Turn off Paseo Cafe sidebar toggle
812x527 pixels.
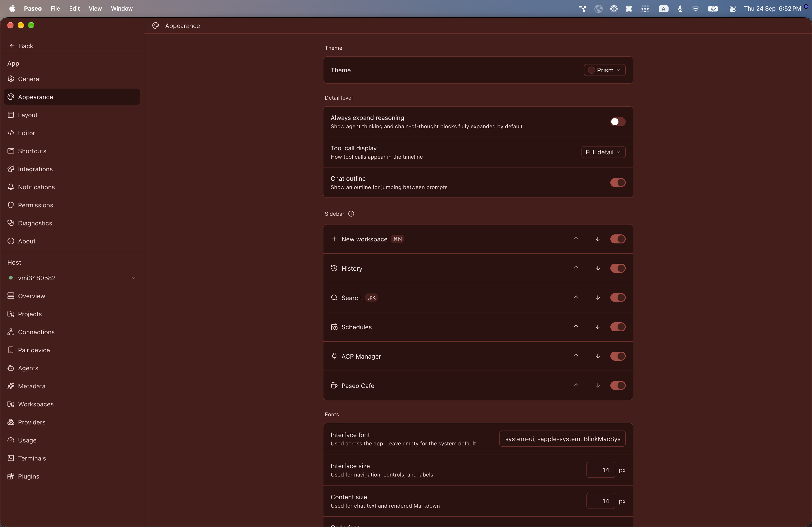click(x=618, y=385)
